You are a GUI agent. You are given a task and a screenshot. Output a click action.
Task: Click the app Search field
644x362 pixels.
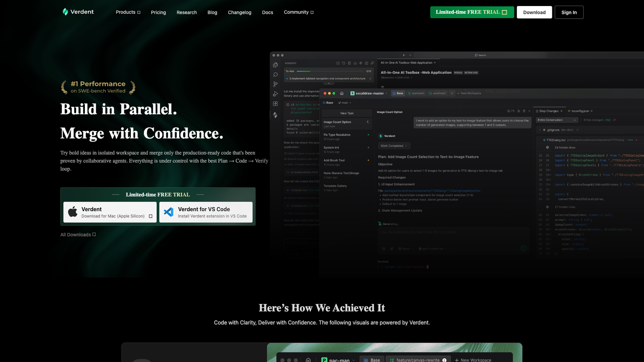click(x=480, y=55)
